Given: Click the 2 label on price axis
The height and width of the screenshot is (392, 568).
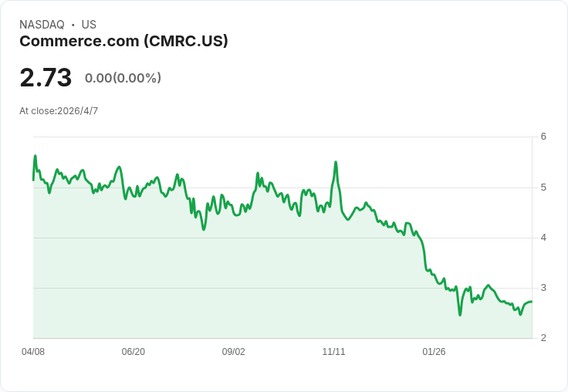Looking at the screenshot, I should click(x=543, y=338).
